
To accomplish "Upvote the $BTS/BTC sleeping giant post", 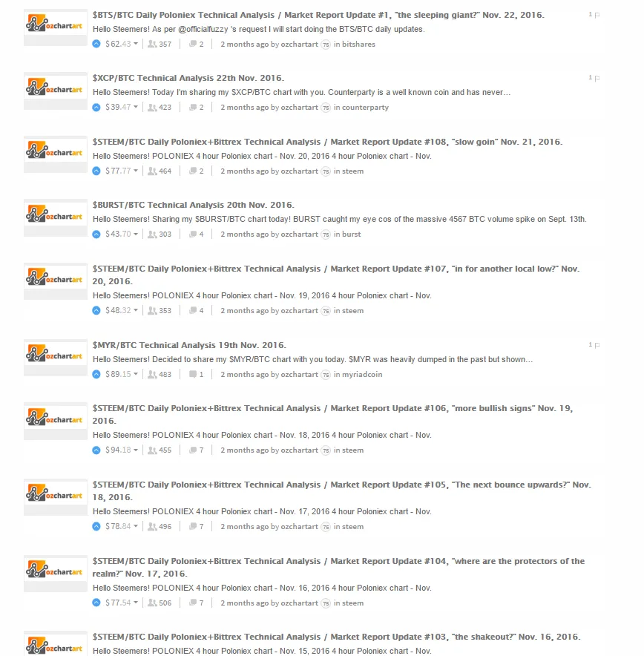I will (96, 44).
